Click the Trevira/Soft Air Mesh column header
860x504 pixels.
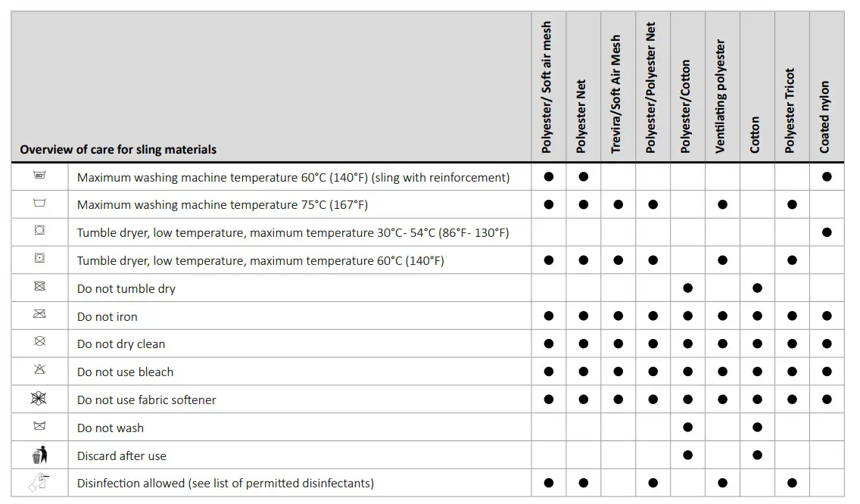tap(616, 94)
